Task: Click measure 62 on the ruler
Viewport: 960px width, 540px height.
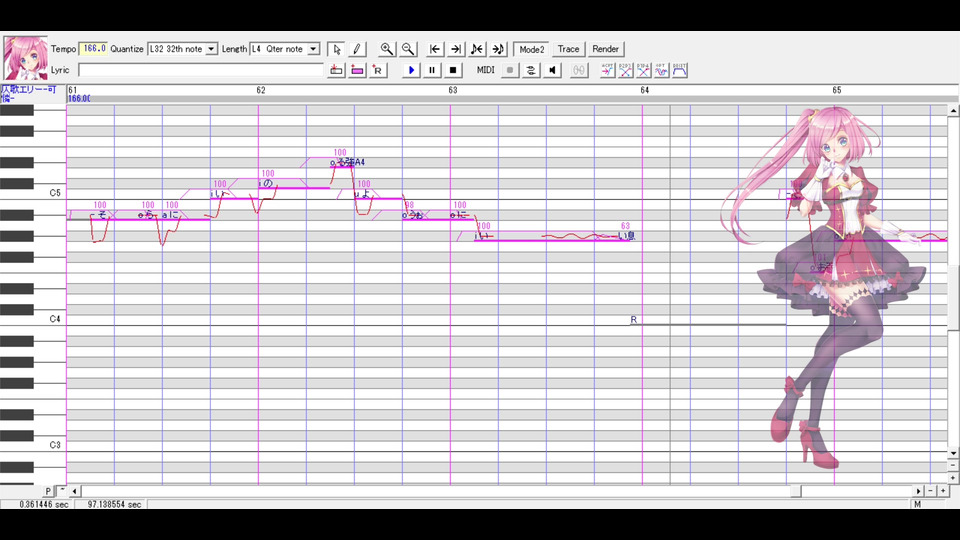Action: (261, 90)
